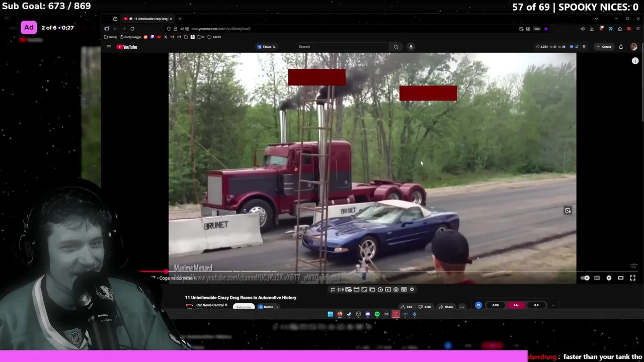Screen dimensions: 644x362
Task: Open Firefox from the Windows taskbar
Action: pyautogui.click(x=340, y=314)
